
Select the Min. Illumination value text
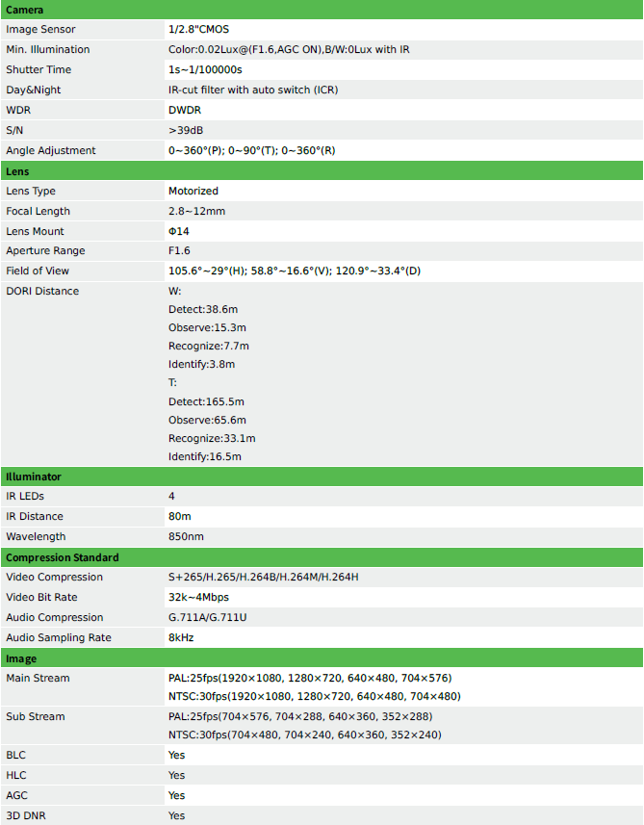pyautogui.click(x=289, y=49)
